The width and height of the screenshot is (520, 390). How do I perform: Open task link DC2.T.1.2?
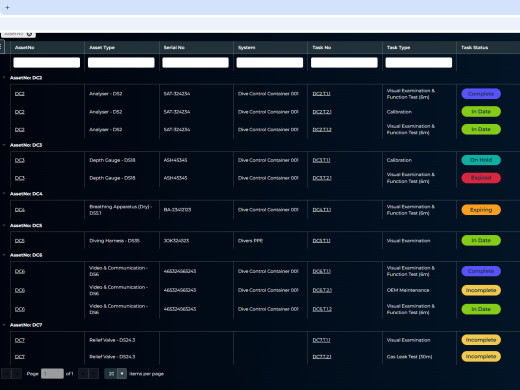322,130
